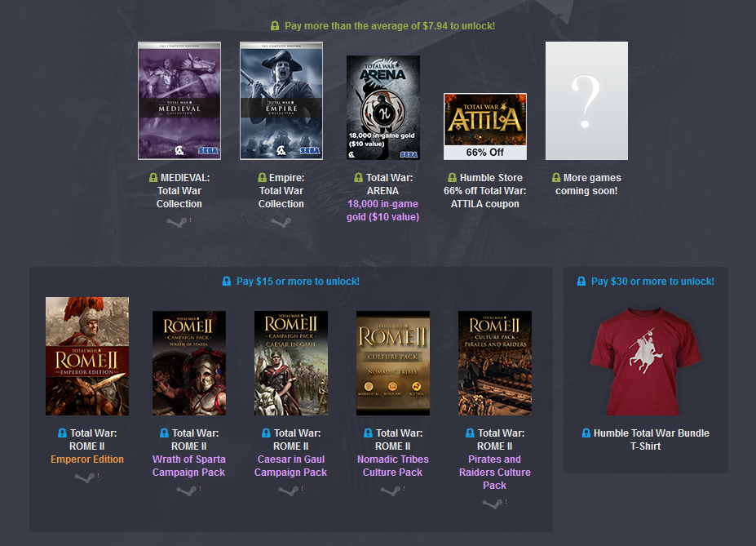Click the question mark mystery game placeholder

(x=586, y=100)
